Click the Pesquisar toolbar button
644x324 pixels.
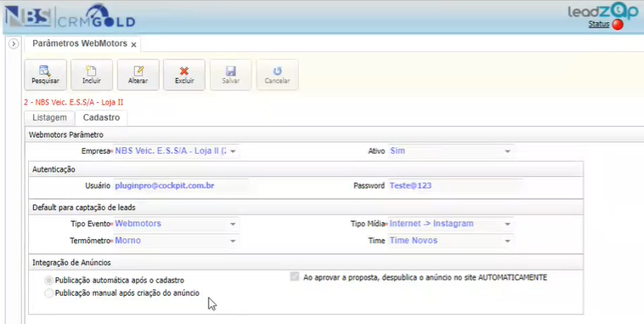coord(45,75)
